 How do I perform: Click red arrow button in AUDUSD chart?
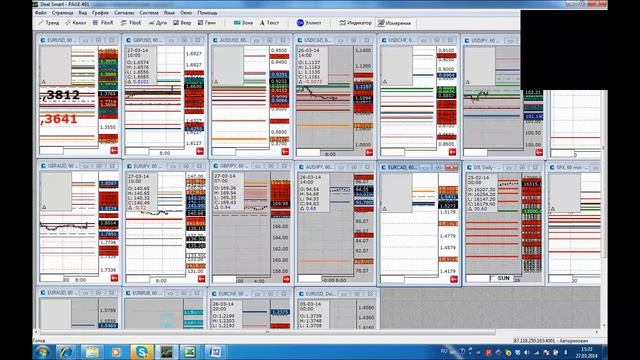coord(285,151)
